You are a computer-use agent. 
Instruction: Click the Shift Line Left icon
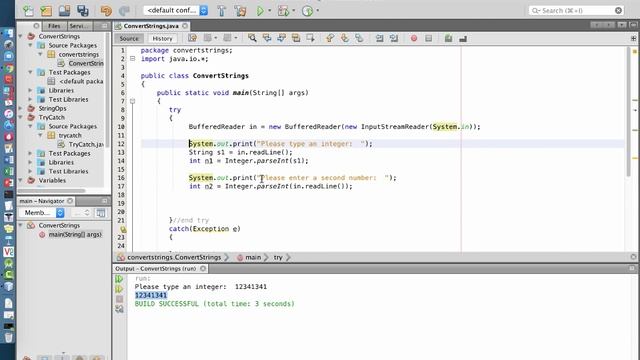click(379, 38)
